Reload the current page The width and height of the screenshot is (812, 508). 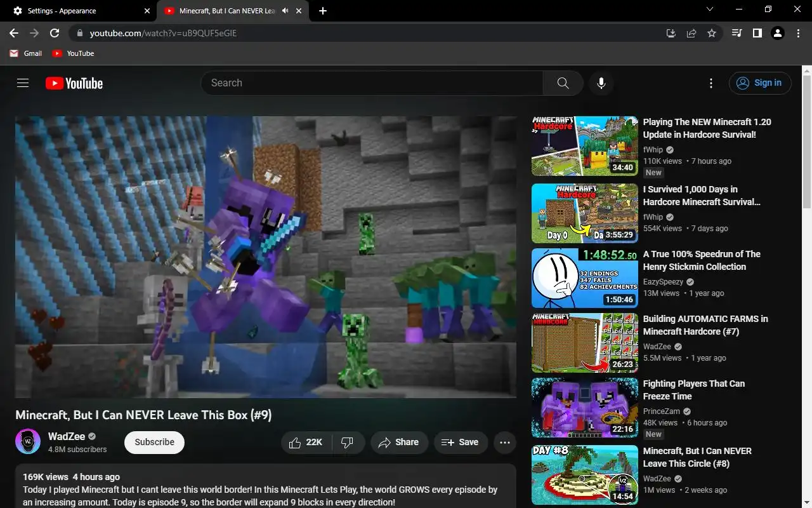click(x=55, y=33)
